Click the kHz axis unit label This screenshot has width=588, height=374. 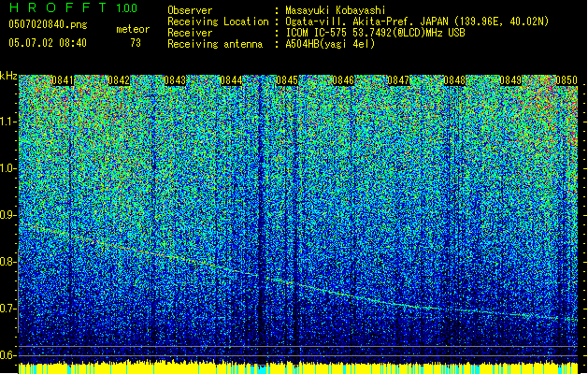point(9,76)
